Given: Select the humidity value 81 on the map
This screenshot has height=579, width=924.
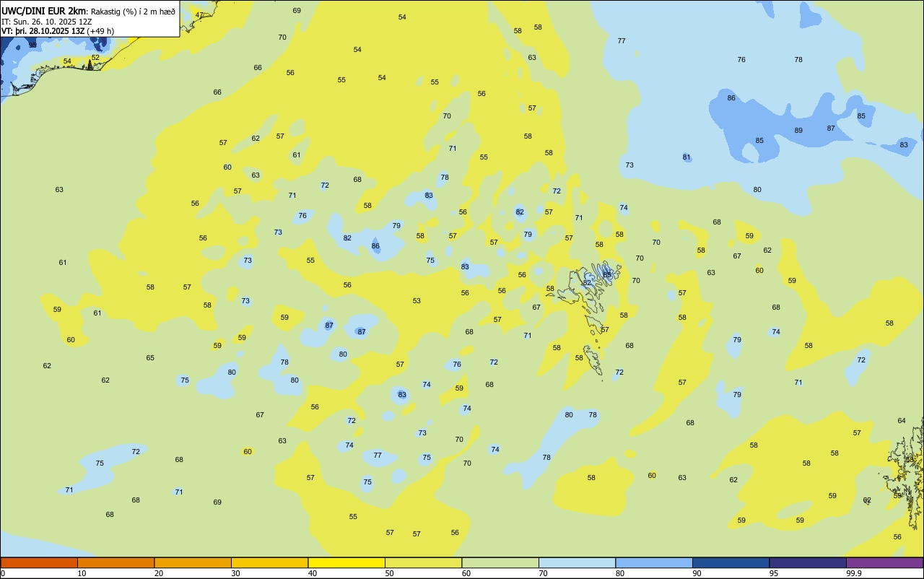Looking at the screenshot, I should [687, 157].
